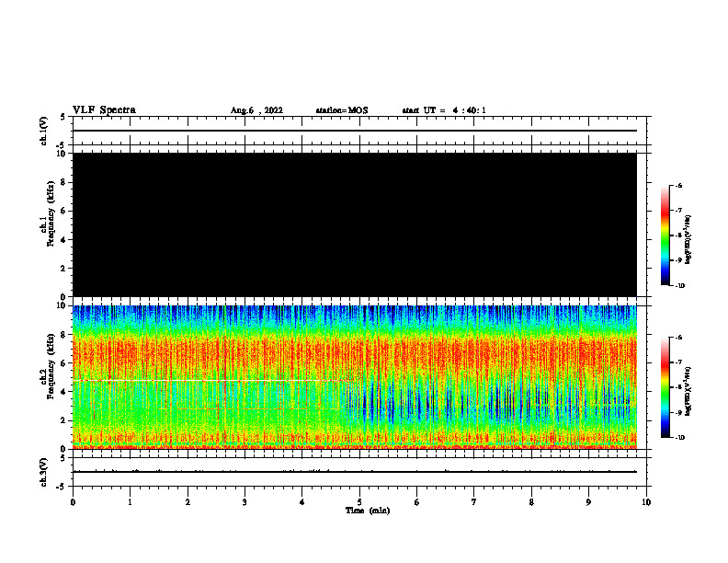728x563 pixels.
Task: Click the time axis tick label "6"
Action: click(417, 502)
